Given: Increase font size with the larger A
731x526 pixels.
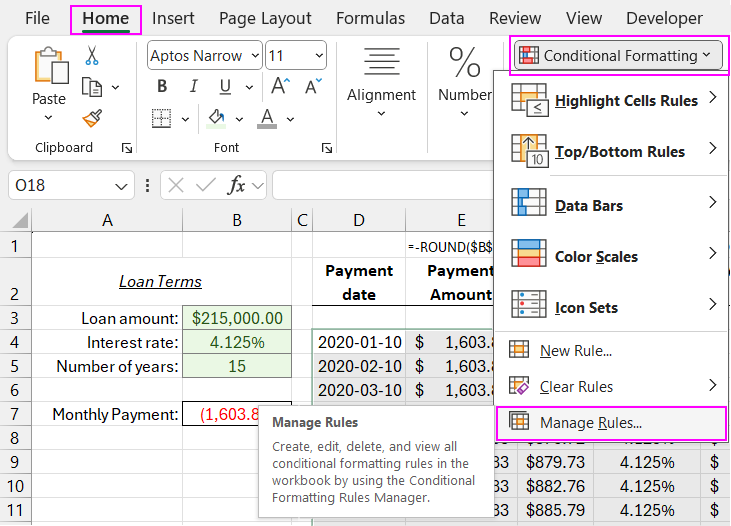Looking at the screenshot, I should (281, 86).
